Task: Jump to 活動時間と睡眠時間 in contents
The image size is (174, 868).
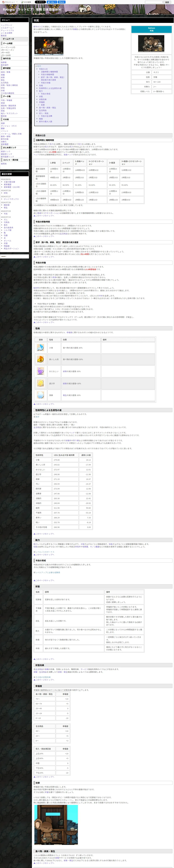Action: coord(49,72)
